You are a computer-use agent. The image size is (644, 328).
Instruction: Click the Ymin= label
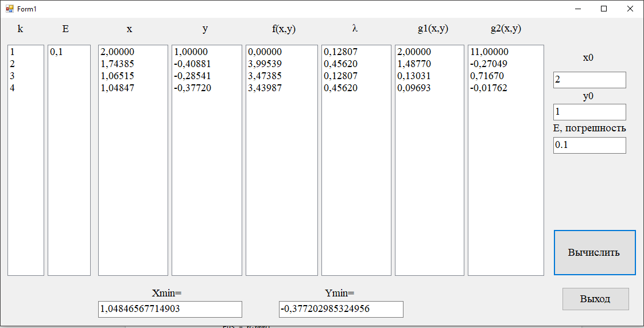click(x=339, y=293)
